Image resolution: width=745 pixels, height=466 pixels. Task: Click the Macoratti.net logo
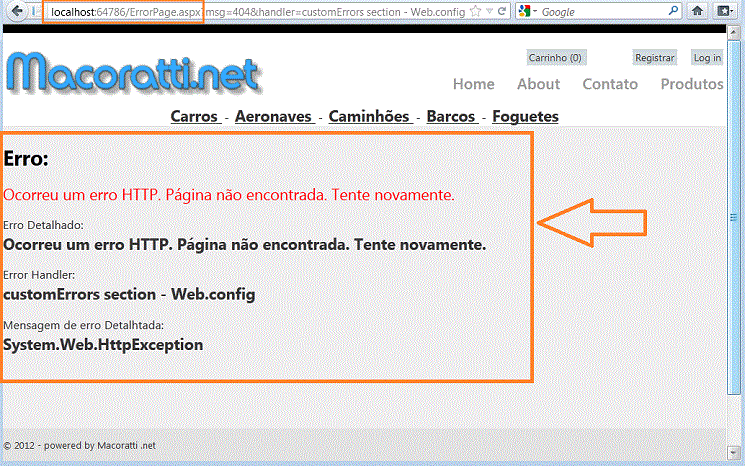pos(133,73)
